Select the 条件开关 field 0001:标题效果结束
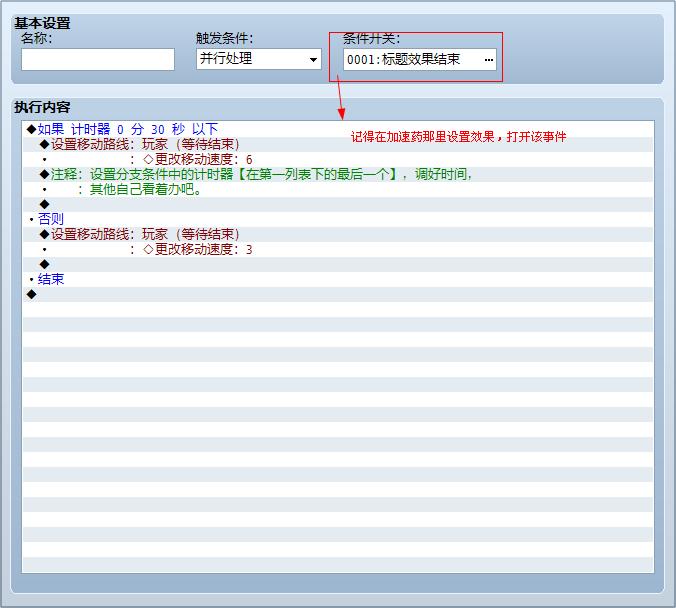This screenshot has height=608, width=676. [419, 60]
